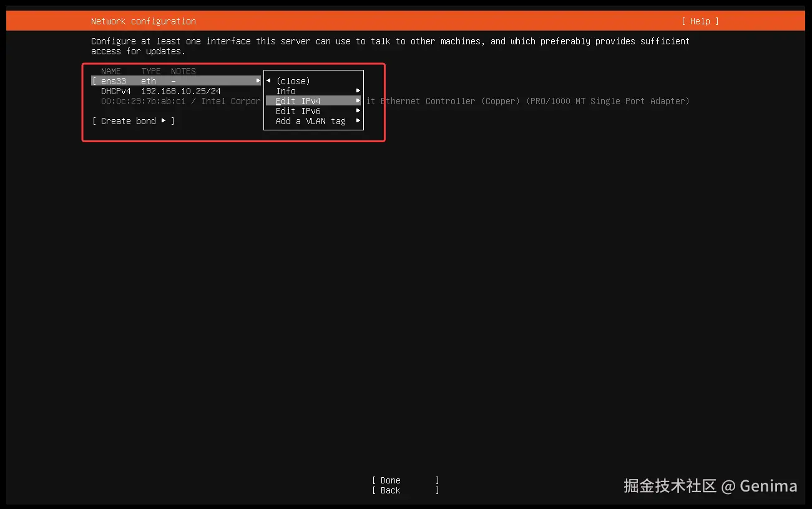
Task: Click the arrow beside the Info entry
Action: (358, 91)
